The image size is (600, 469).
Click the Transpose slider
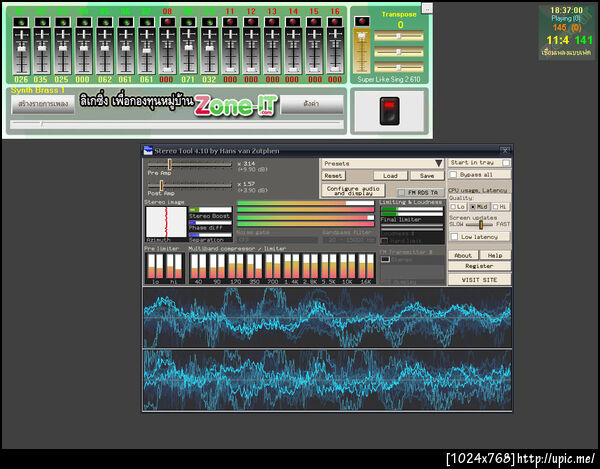coord(399,36)
